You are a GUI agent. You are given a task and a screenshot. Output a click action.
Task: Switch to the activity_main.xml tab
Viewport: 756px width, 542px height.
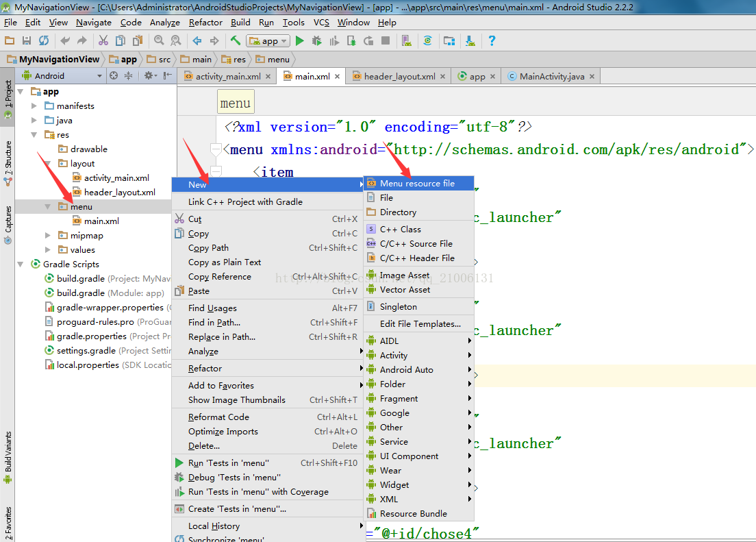tap(227, 76)
